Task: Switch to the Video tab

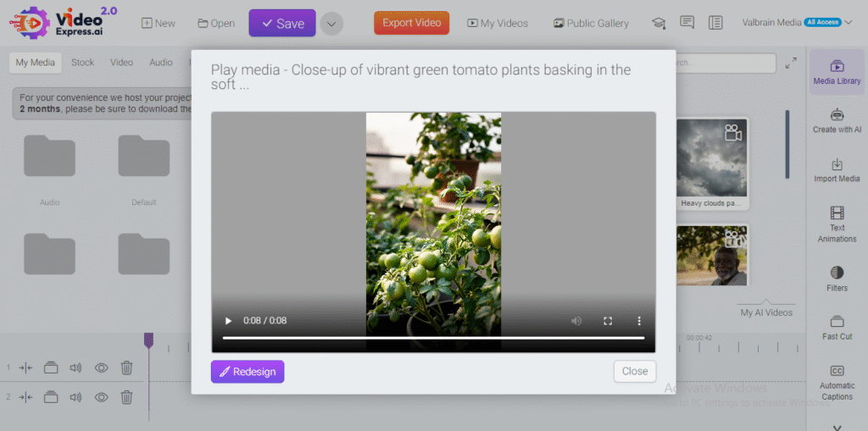Action: (121, 63)
